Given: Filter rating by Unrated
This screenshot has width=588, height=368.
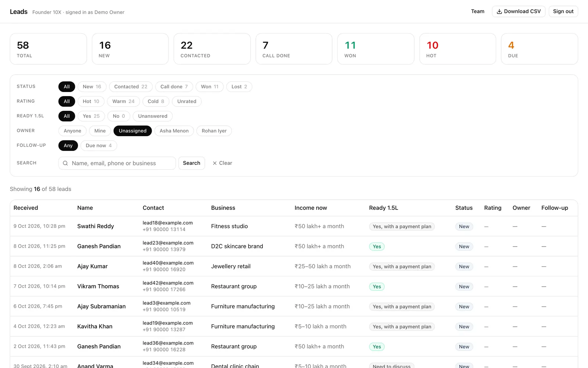Looking at the screenshot, I should click(187, 101).
